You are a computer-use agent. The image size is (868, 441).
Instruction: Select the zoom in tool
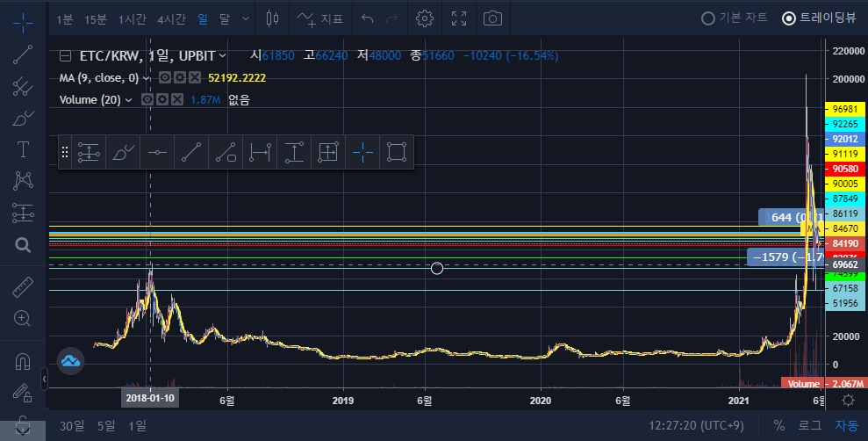coord(23,319)
